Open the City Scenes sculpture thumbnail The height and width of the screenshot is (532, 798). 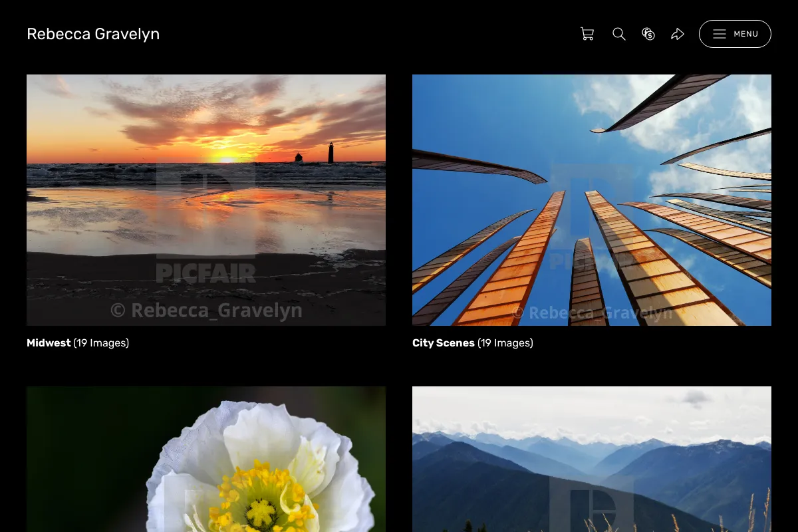click(x=592, y=200)
